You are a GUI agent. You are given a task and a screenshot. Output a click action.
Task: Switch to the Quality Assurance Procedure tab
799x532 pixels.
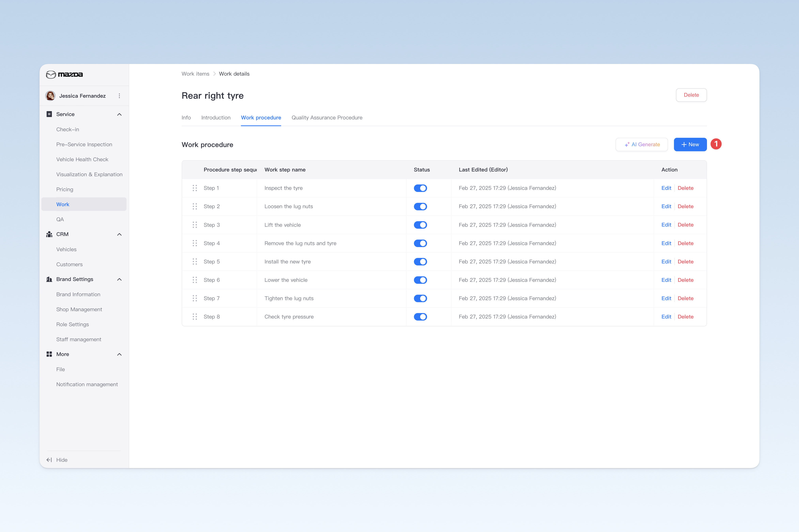coord(327,117)
